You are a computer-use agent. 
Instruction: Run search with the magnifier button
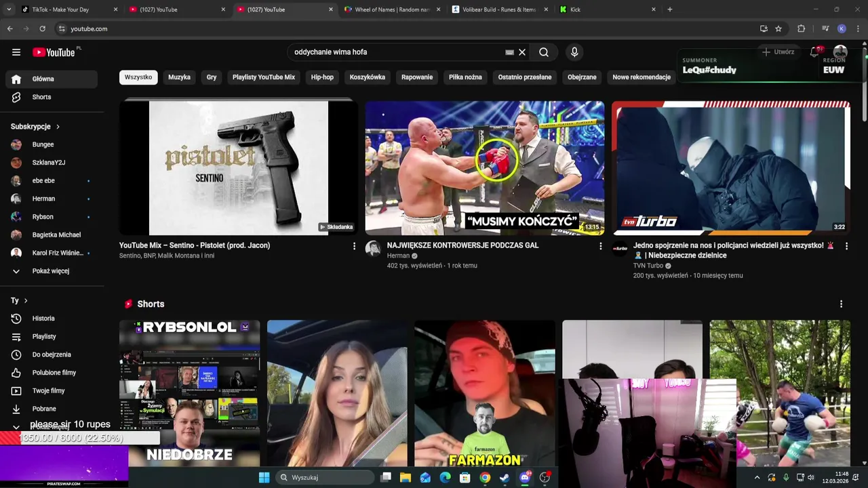[x=544, y=52]
